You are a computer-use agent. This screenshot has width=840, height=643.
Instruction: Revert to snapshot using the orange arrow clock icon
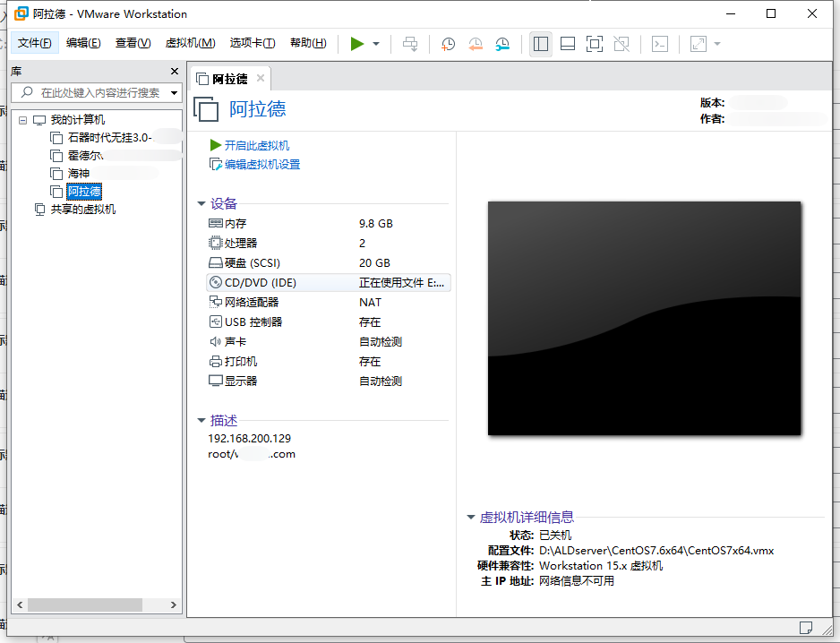pyautogui.click(x=476, y=44)
